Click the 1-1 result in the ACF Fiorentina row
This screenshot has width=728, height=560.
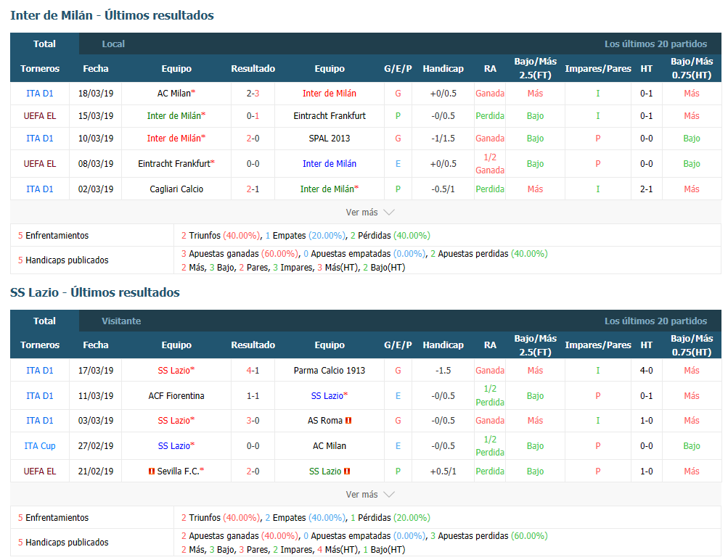point(253,396)
